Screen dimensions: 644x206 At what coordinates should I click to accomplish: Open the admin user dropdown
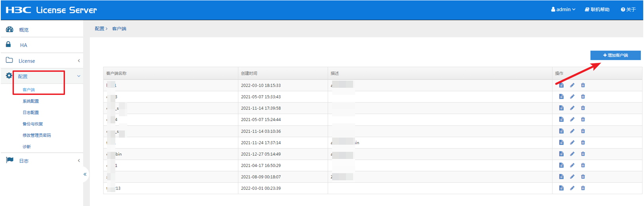click(x=563, y=9)
